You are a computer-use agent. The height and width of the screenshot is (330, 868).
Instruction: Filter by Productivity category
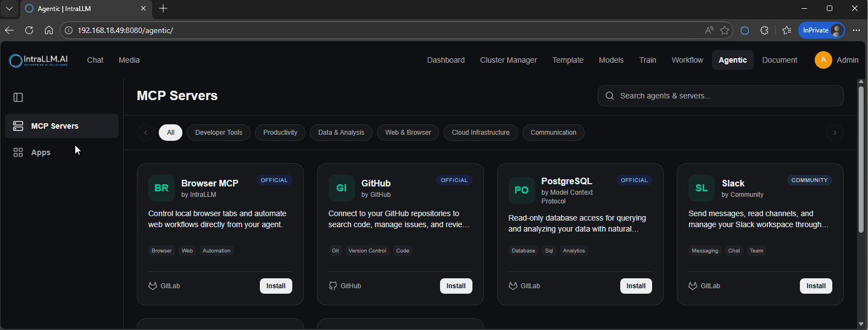[280, 133]
